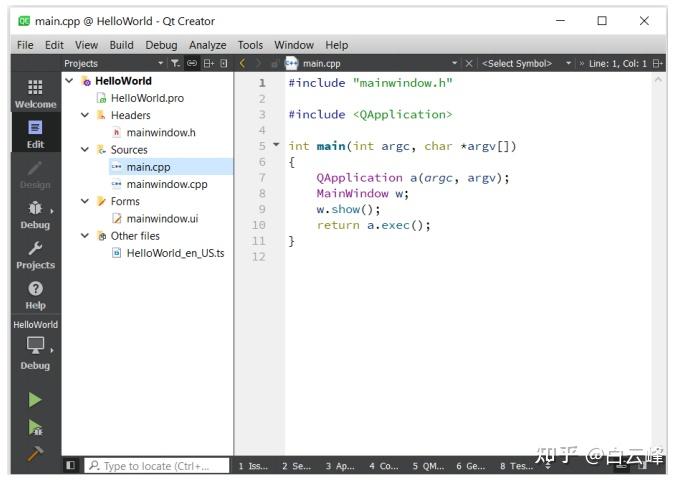Switch to Edit mode

(35, 133)
